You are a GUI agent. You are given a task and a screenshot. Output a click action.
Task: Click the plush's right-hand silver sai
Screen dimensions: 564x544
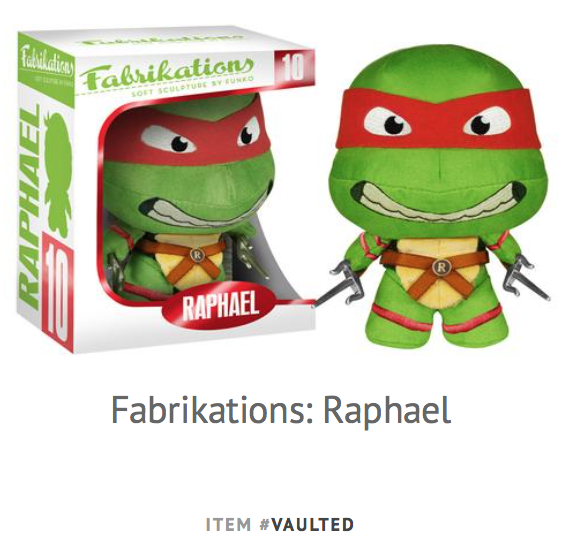pos(526,277)
